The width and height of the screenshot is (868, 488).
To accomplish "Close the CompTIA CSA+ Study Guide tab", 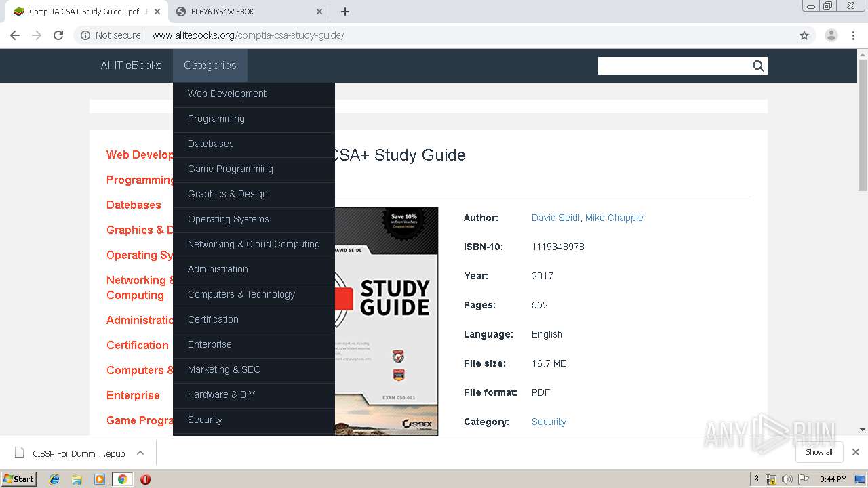I will click(x=157, y=12).
